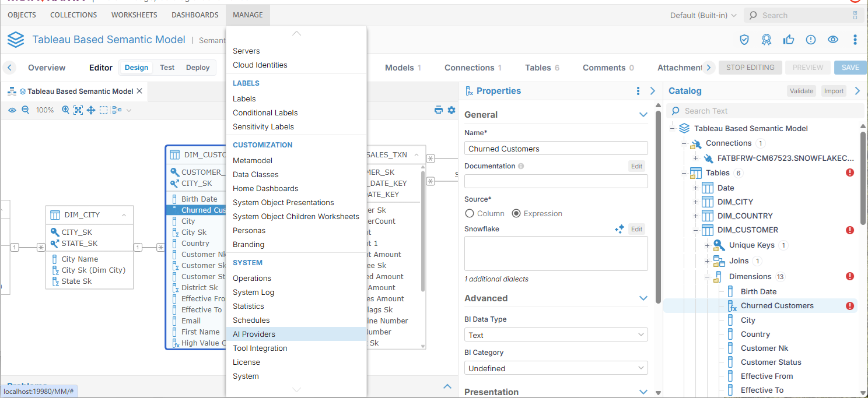
Task: Open the BI Data Type dropdown
Action: click(x=556, y=335)
